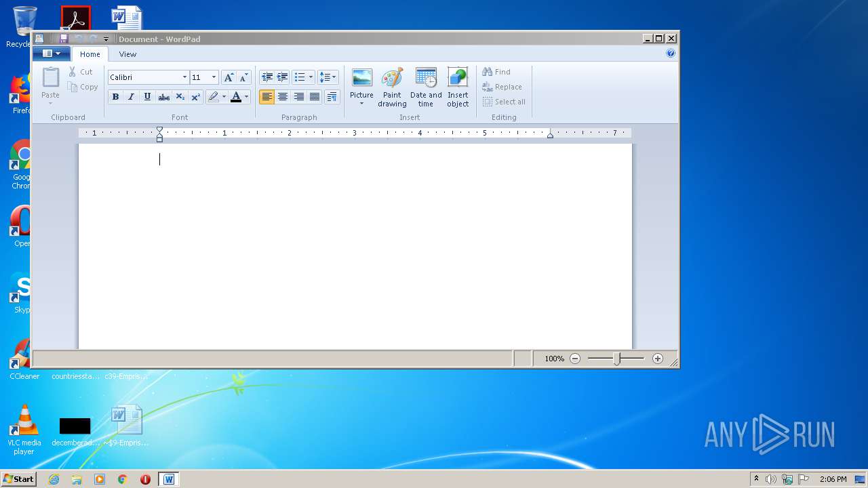The image size is (868, 488).
Task: Select the WordPad taskbar button
Action: (x=169, y=479)
